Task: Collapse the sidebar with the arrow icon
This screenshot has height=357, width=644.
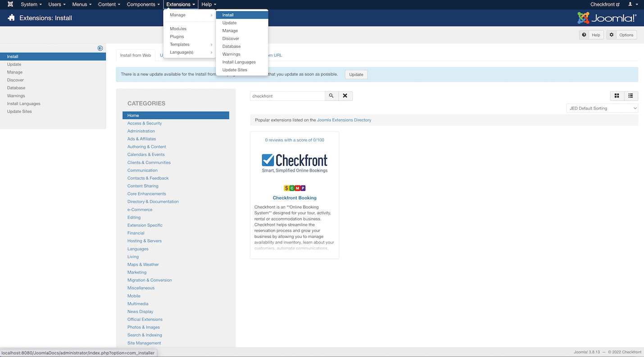Action: pos(100,48)
